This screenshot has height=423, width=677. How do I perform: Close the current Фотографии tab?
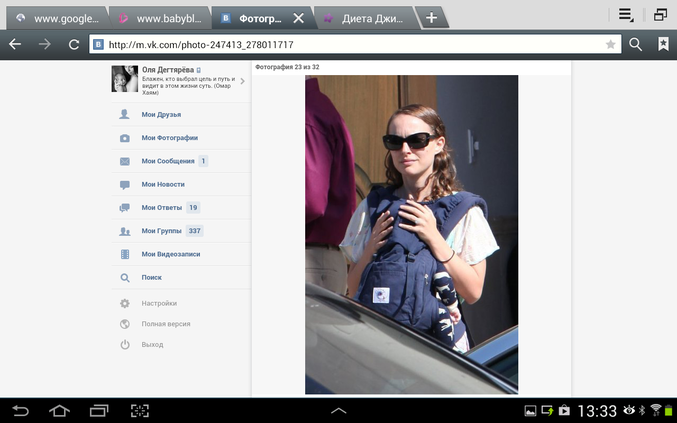[298, 18]
